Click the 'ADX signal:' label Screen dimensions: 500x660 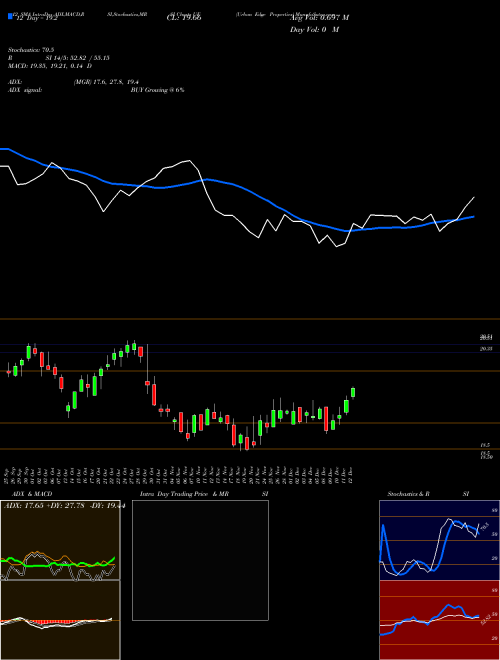pos(25,90)
